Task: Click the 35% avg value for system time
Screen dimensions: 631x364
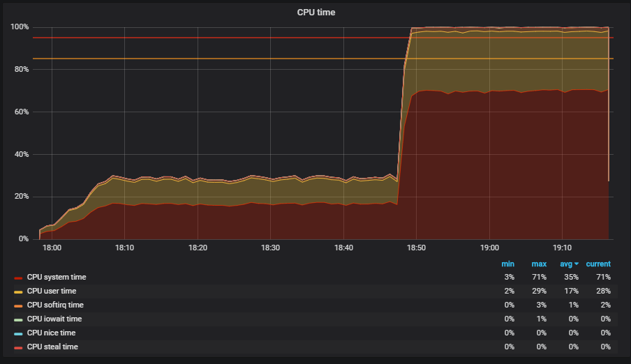Action: pyautogui.click(x=571, y=277)
